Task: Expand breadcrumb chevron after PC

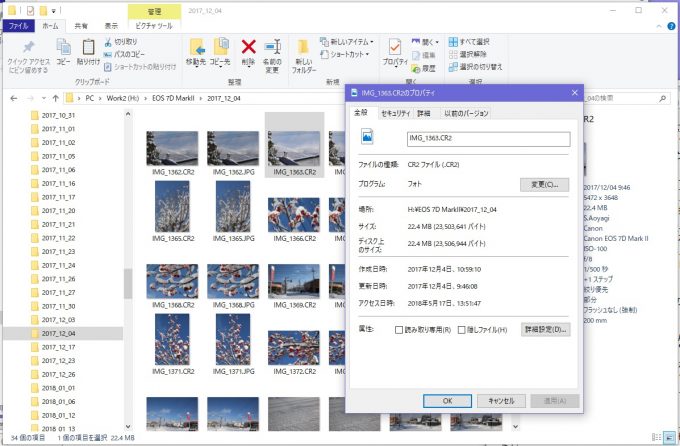Action: tap(100, 98)
